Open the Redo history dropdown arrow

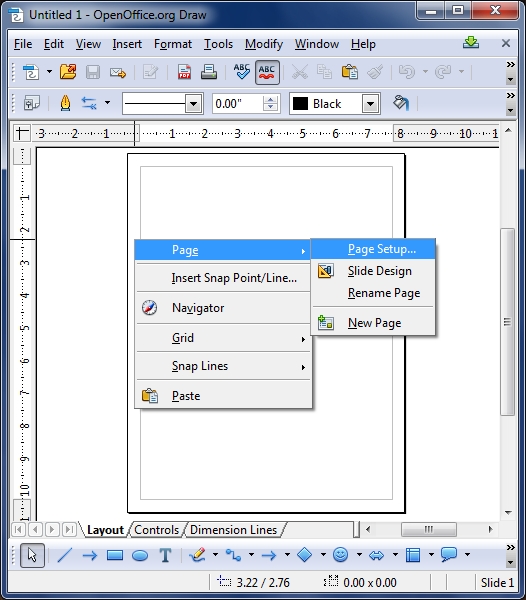pyautogui.click(x=462, y=72)
